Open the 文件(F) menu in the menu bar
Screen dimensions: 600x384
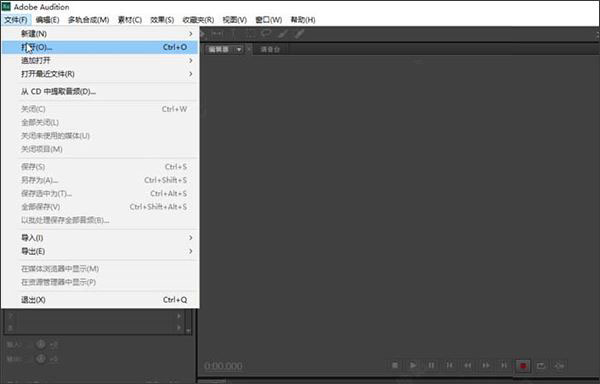(x=16, y=20)
